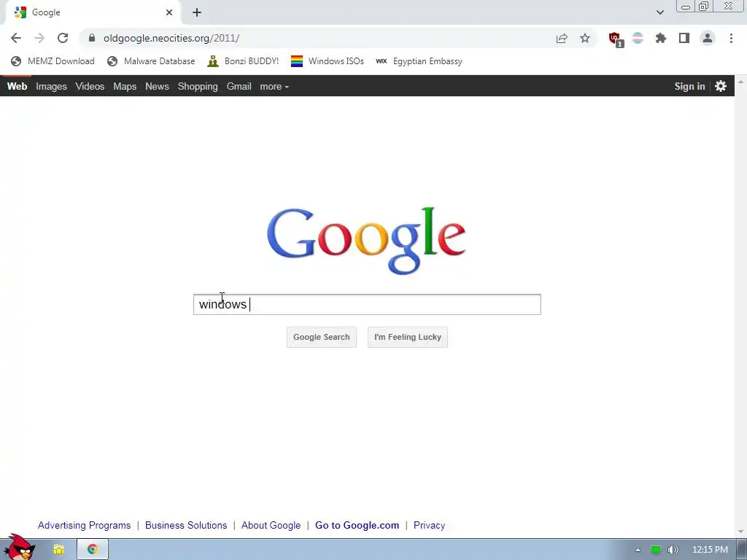747x560 pixels.
Task: Click the Google logo
Action: pyautogui.click(x=366, y=241)
